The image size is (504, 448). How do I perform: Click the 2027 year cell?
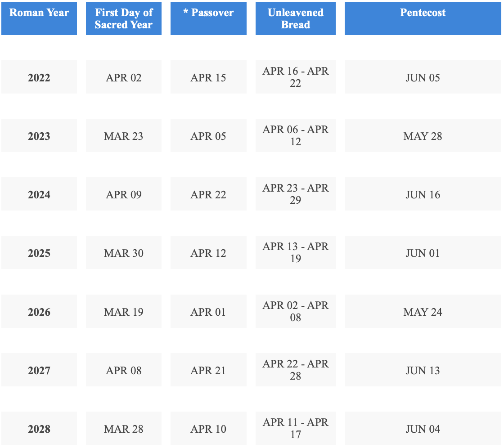coord(39,370)
